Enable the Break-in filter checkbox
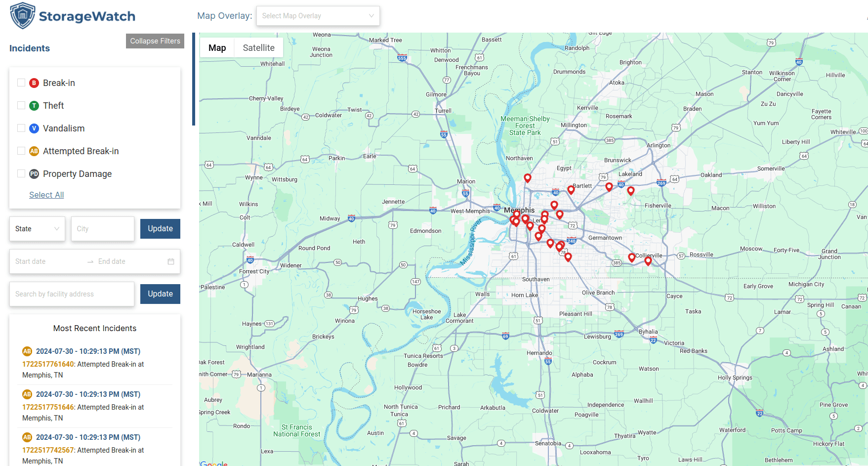868x466 pixels. pos(21,83)
